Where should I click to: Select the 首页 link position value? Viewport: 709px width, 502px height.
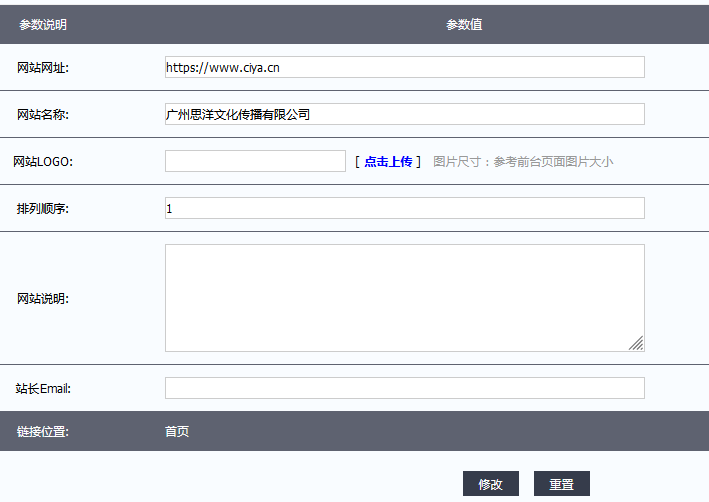pos(177,432)
